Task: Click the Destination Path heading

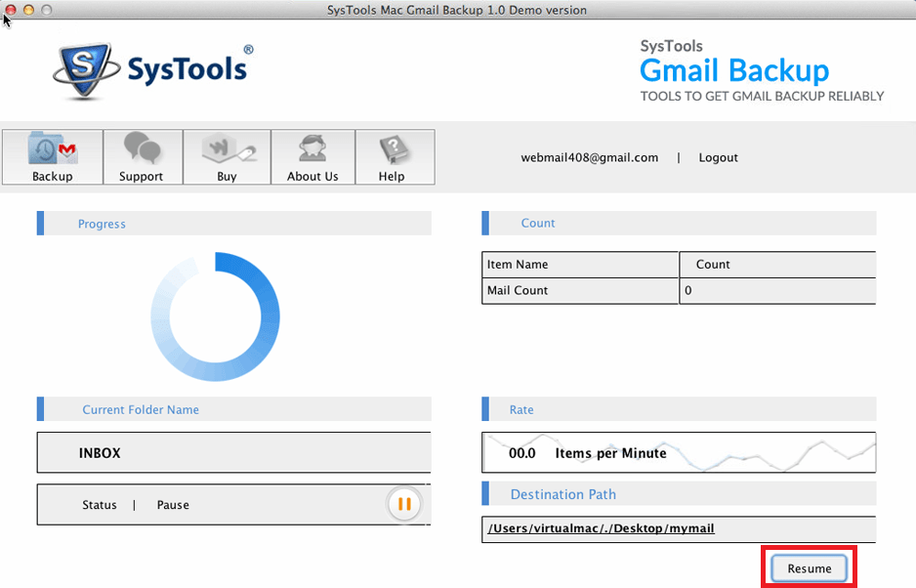Action: [563, 494]
